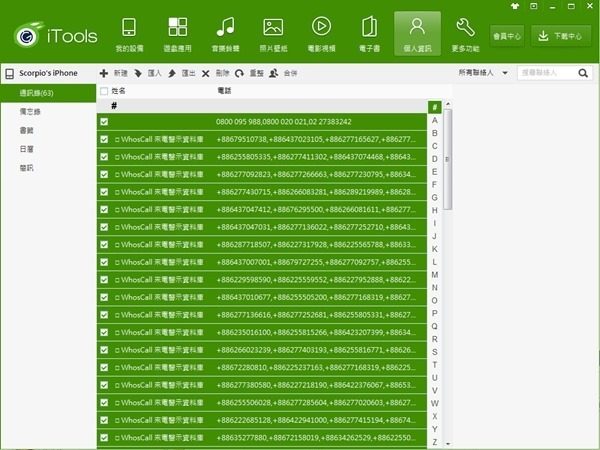Jump to index letter M
600x450 pixels.
435,275
